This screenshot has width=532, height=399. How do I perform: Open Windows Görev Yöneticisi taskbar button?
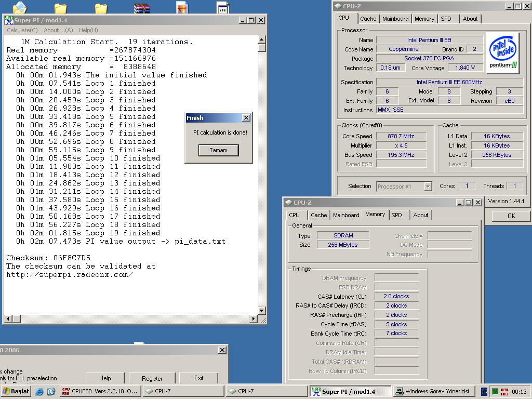434,391
